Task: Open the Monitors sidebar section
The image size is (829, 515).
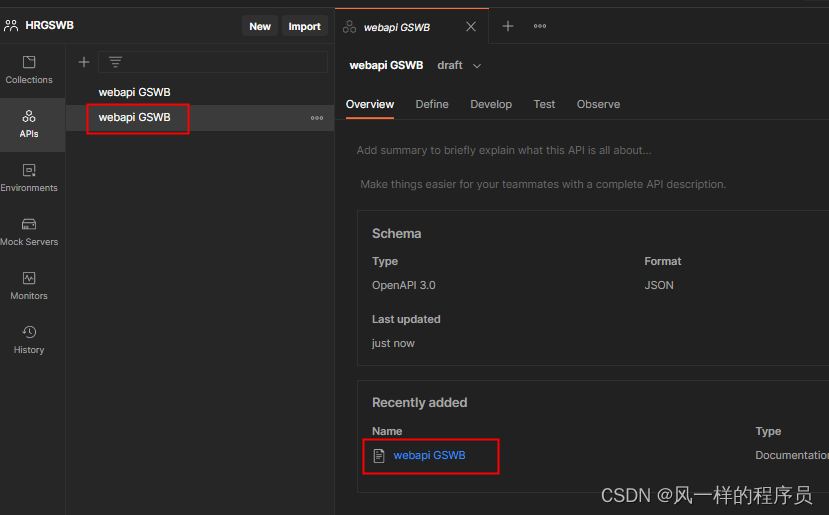Action: click(29, 287)
